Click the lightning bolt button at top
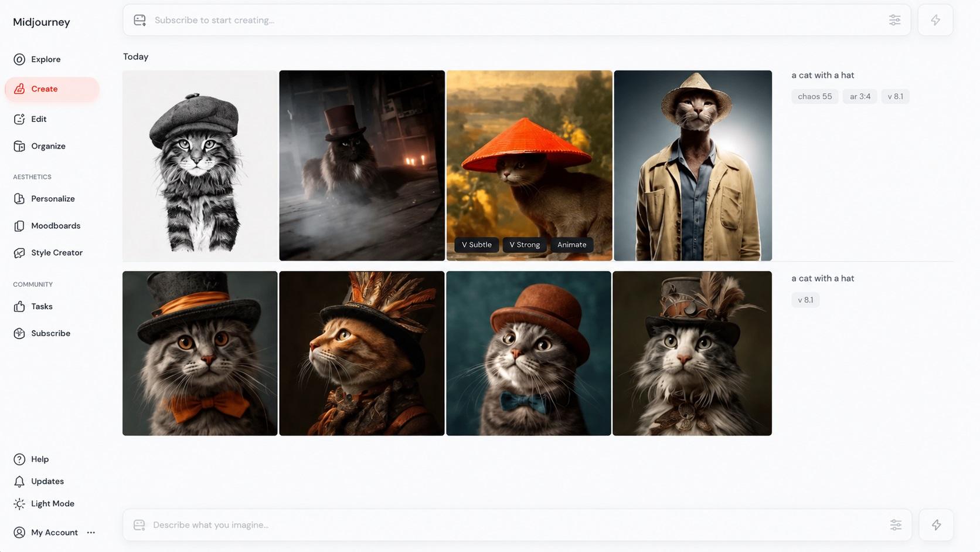Screen dimensions: 980x552 935,20
